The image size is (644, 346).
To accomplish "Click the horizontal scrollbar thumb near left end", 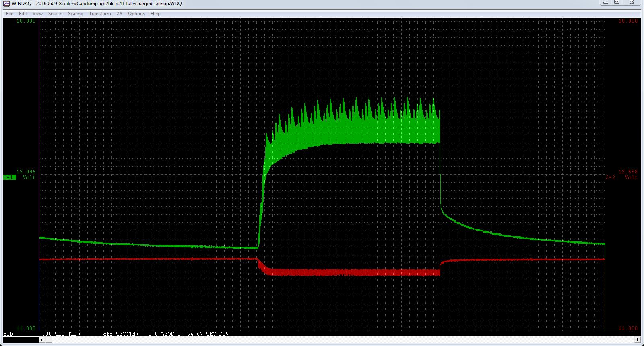I will coord(48,340).
